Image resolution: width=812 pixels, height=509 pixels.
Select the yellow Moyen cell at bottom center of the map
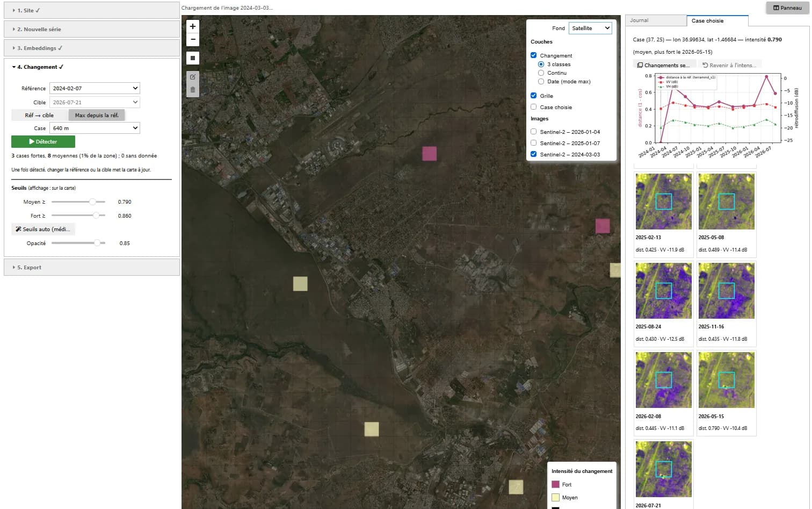coord(372,429)
